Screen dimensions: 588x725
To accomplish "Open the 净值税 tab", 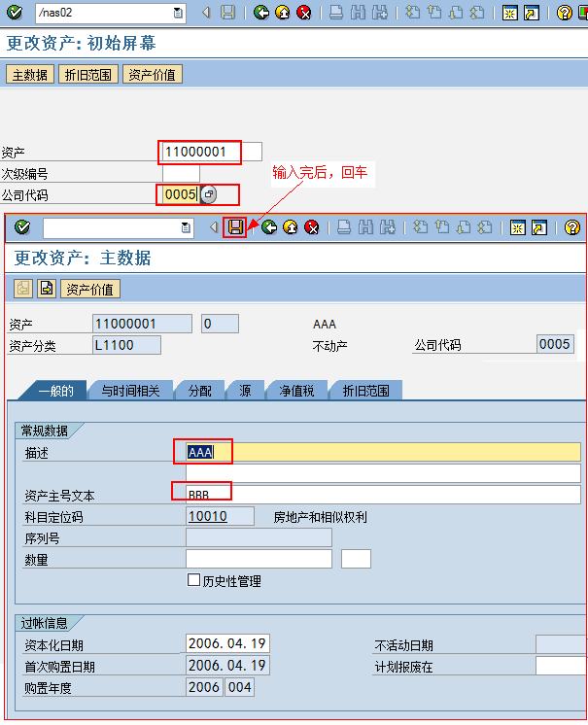I will [x=296, y=391].
